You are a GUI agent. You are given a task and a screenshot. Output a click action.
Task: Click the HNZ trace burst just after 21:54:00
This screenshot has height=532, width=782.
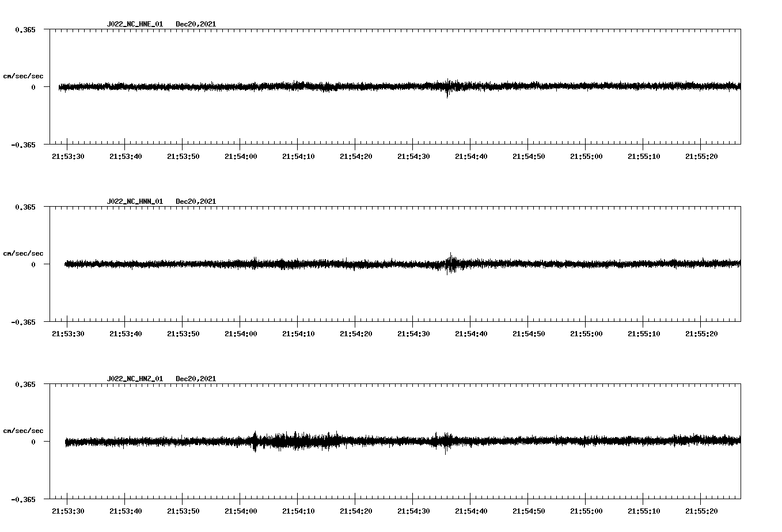tap(255, 442)
